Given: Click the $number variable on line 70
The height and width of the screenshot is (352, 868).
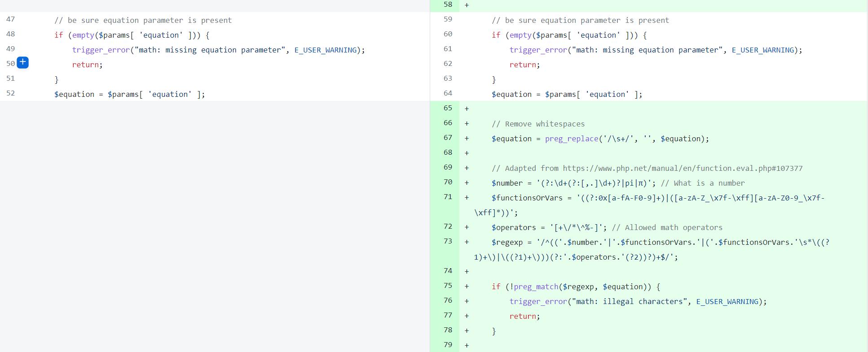Looking at the screenshot, I should tap(507, 183).
